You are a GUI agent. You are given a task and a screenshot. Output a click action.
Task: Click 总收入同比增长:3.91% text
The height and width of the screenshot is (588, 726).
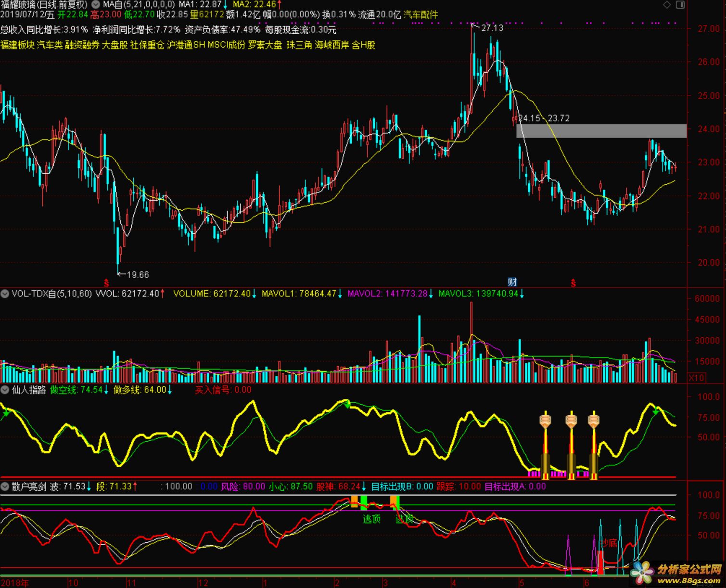pyautogui.click(x=44, y=30)
